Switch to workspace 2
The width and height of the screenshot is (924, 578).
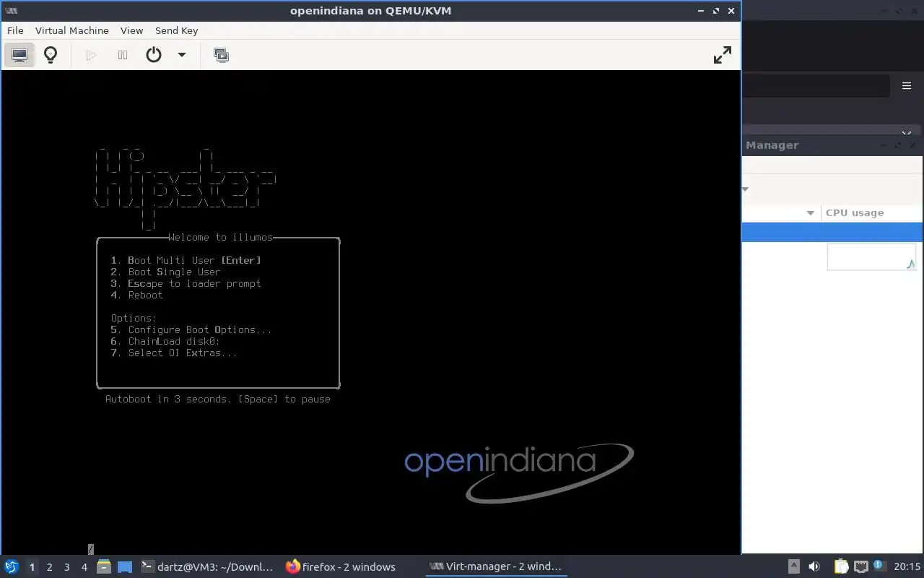49,567
